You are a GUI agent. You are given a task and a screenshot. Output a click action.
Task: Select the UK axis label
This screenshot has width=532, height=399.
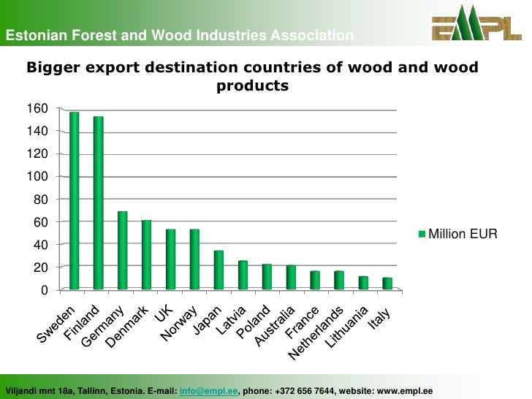(x=163, y=313)
